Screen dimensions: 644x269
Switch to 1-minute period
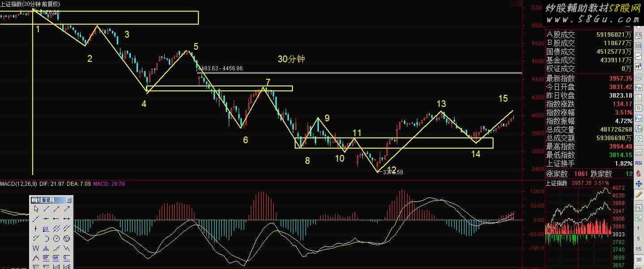pyautogui.click(x=638, y=228)
